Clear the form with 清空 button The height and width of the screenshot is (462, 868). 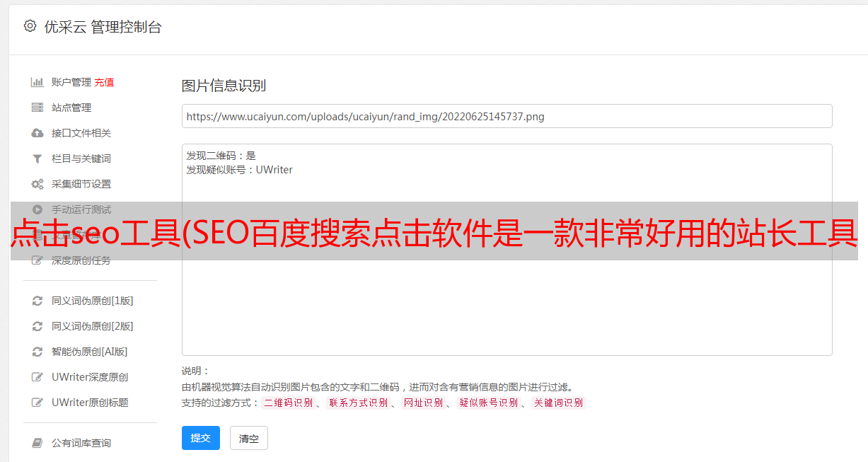[248, 438]
